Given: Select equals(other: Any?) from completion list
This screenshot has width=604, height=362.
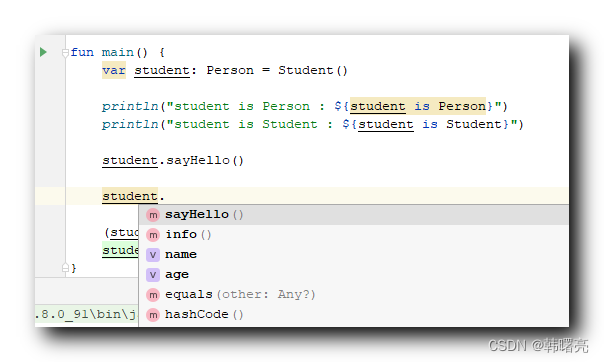Looking at the screenshot, I should (353, 295).
